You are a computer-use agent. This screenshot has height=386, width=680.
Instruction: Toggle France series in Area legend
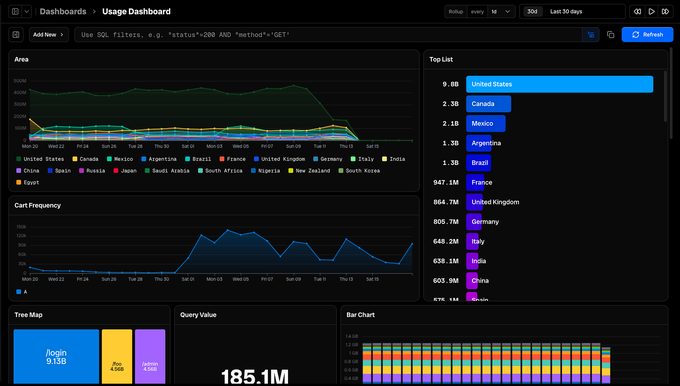tap(232, 159)
